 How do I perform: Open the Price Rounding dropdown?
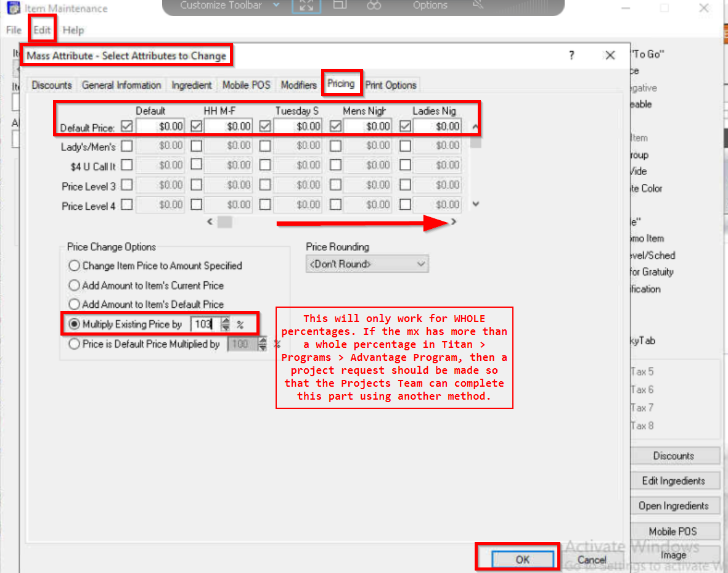point(367,264)
